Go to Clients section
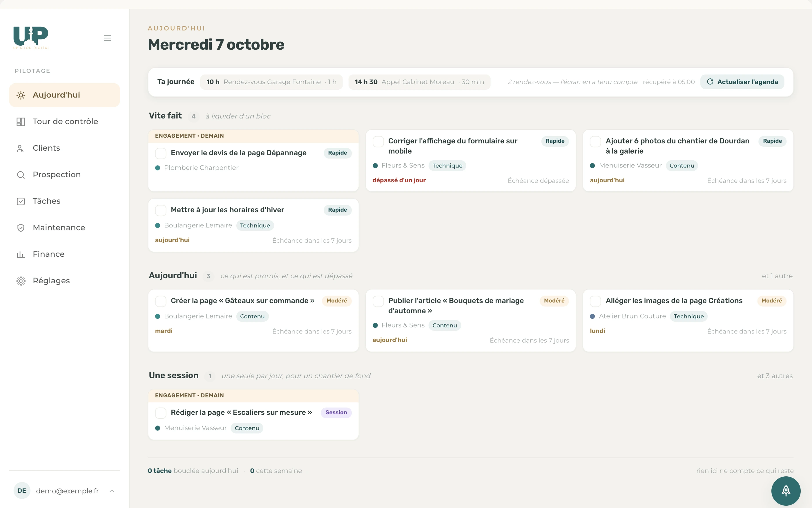 click(64, 148)
